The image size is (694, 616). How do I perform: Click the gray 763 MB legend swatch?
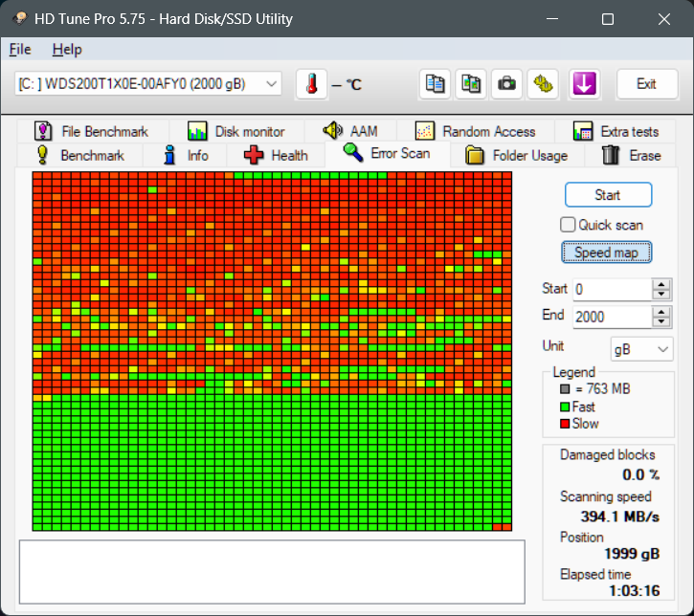pos(565,389)
